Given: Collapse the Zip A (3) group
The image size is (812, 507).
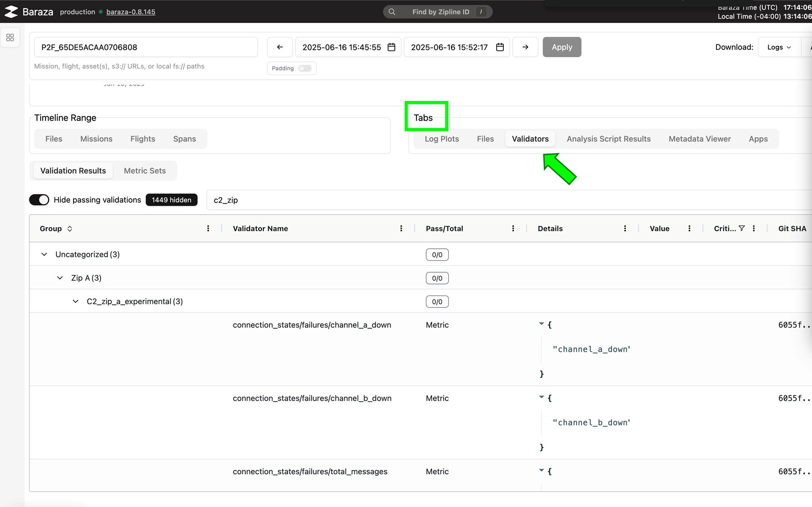Looking at the screenshot, I should click(60, 278).
